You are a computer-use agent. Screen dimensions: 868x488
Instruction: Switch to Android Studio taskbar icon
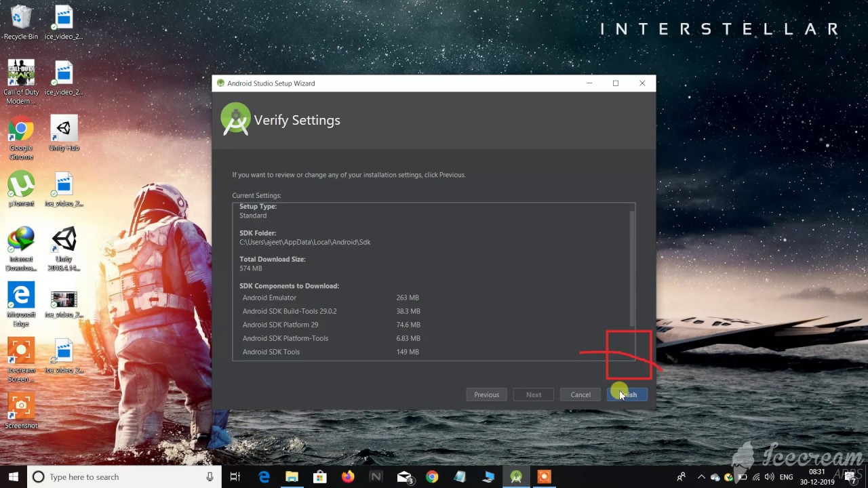tap(516, 476)
